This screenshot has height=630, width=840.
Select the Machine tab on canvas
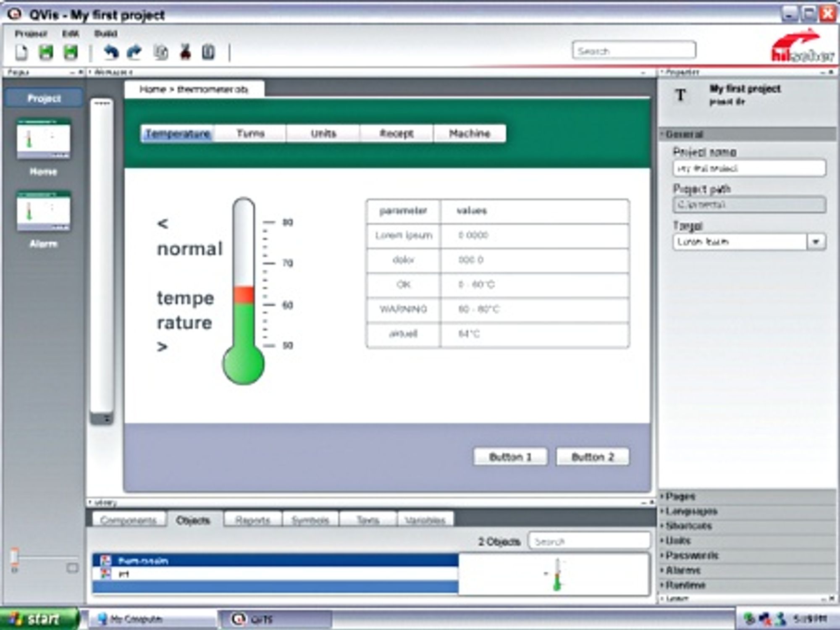(470, 134)
